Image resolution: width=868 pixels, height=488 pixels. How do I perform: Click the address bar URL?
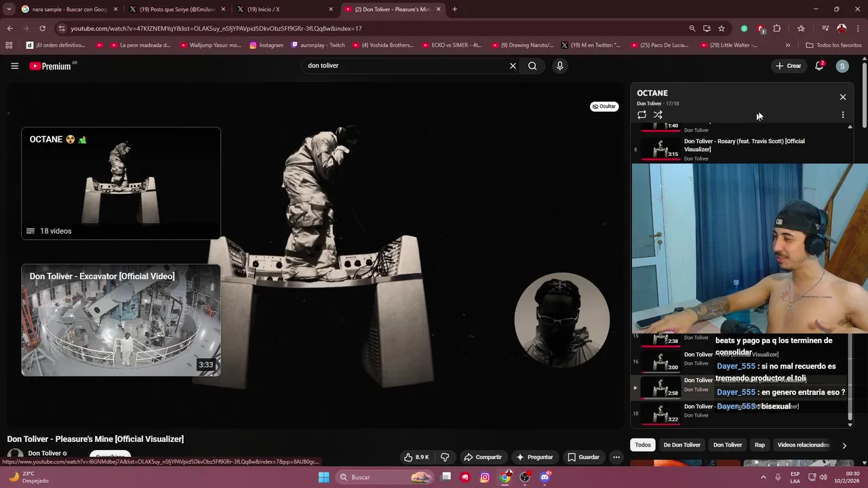pyautogui.click(x=217, y=28)
